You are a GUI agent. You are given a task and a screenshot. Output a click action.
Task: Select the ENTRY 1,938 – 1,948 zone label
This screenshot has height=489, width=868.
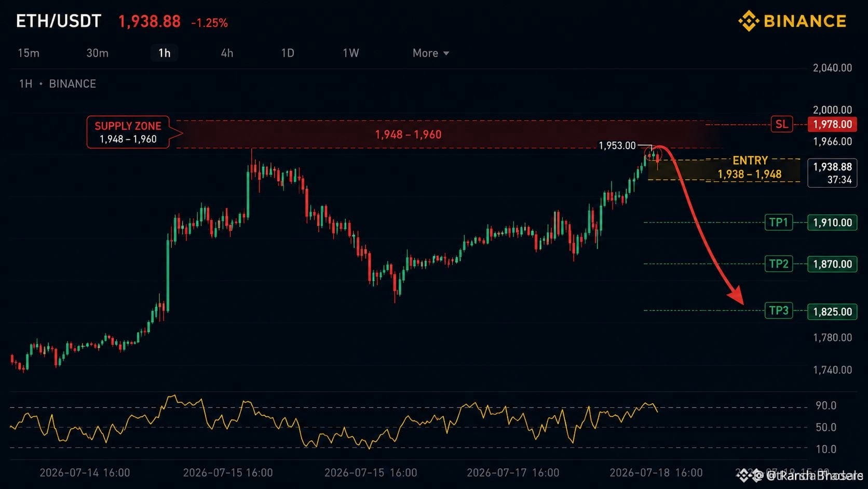pyautogui.click(x=750, y=167)
